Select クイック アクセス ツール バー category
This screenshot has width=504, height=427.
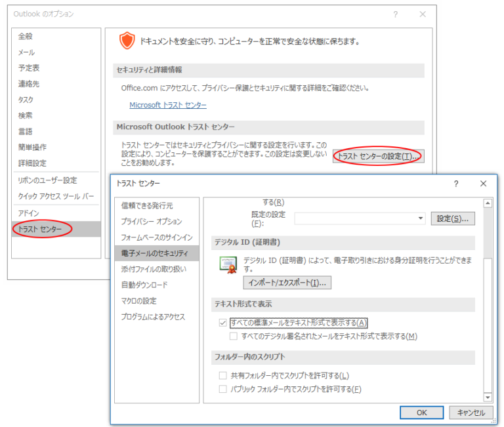click(x=56, y=196)
